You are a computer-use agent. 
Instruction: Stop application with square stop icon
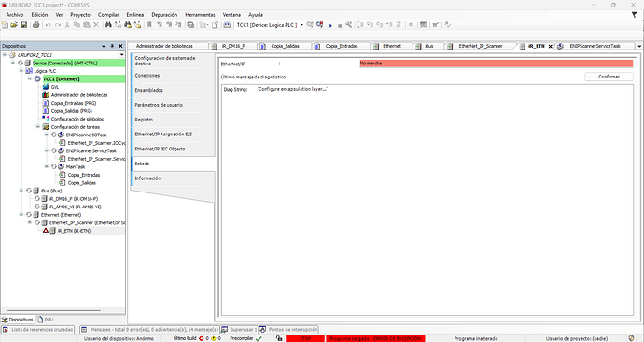click(340, 25)
